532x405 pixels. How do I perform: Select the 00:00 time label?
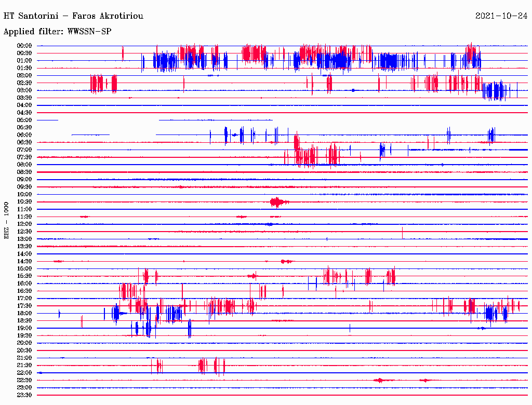click(24, 46)
